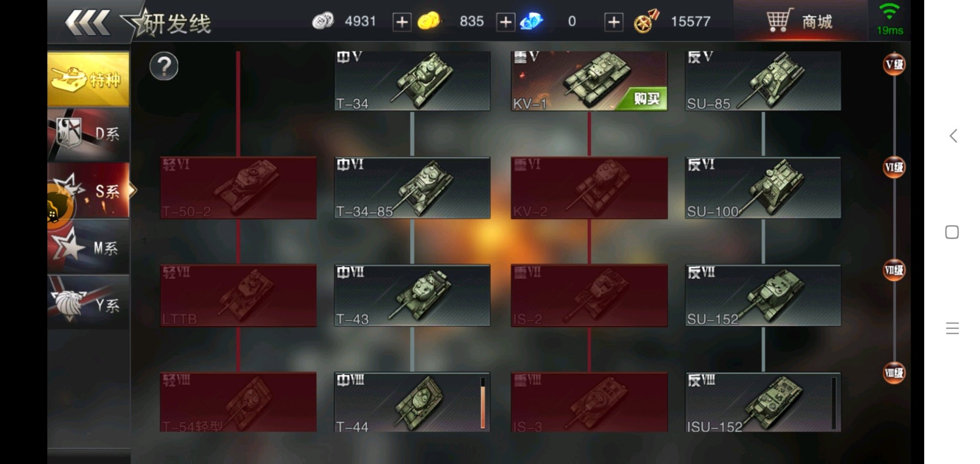Switch to the D系 nation tab
The image size is (980, 464).
click(88, 135)
